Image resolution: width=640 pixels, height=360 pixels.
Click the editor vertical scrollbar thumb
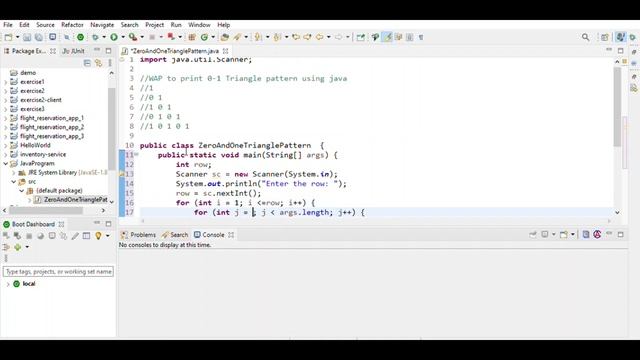tap(617, 107)
